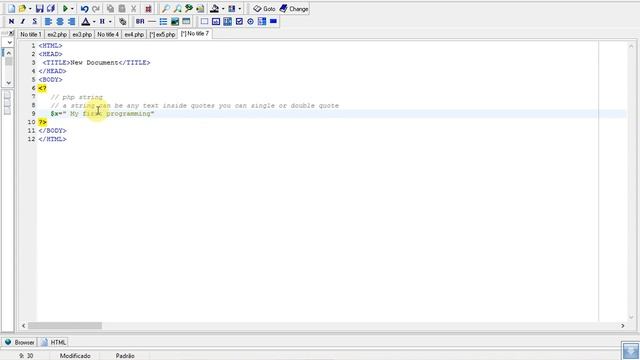Open the heading H dropdown arrow
The width and height of the screenshot is (640, 360).
tap(110, 21)
